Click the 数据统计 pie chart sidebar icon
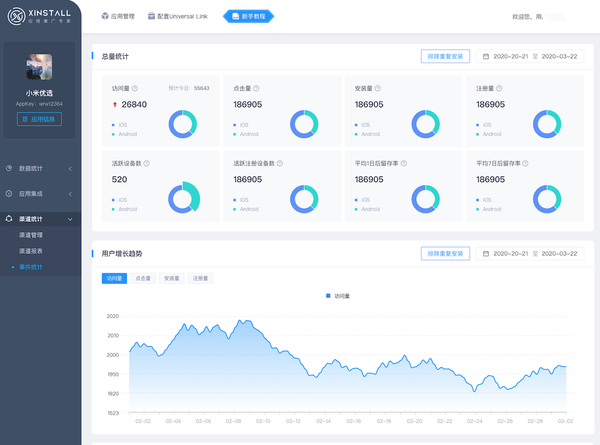This screenshot has width=600, height=445. pyautogui.click(x=9, y=168)
